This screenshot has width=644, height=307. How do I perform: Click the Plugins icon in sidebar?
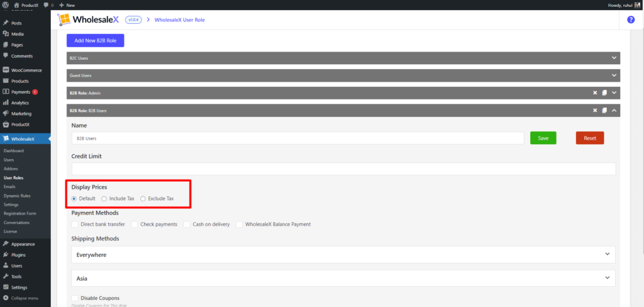coord(6,255)
